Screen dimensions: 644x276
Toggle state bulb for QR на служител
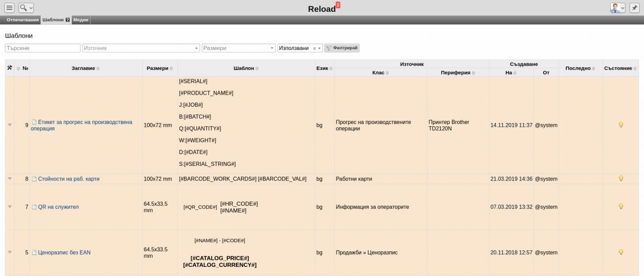click(621, 206)
